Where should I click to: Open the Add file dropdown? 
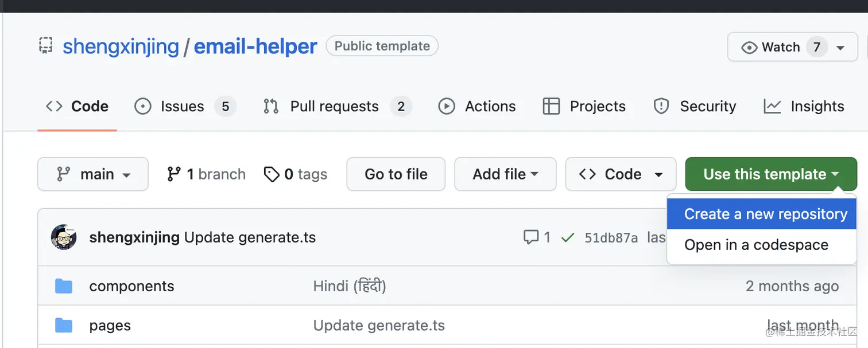(x=505, y=174)
